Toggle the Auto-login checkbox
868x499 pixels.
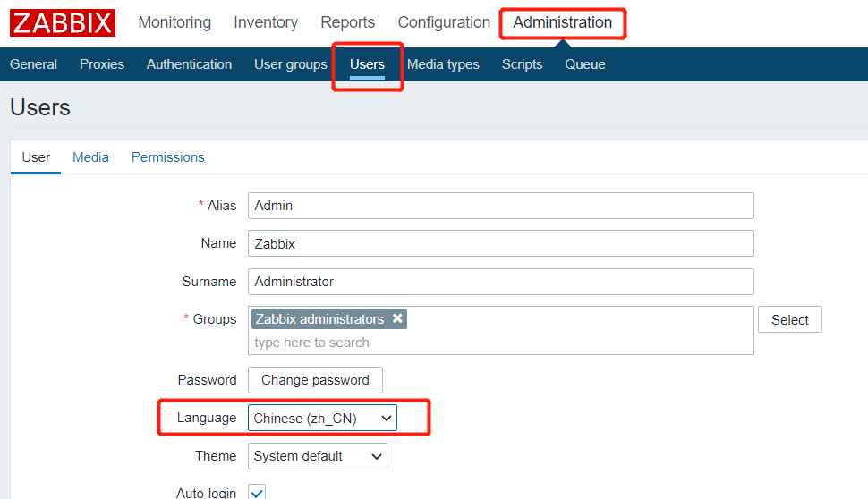pos(257,492)
